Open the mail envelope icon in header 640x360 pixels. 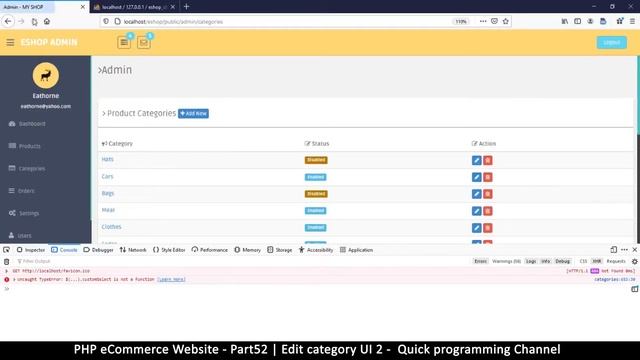(x=144, y=42)
